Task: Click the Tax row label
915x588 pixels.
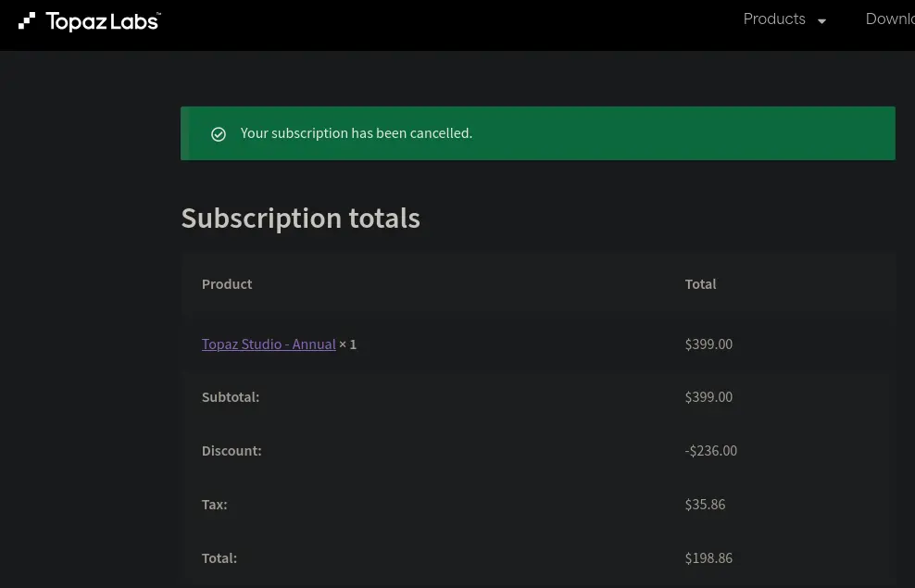Action: [214, 505]
